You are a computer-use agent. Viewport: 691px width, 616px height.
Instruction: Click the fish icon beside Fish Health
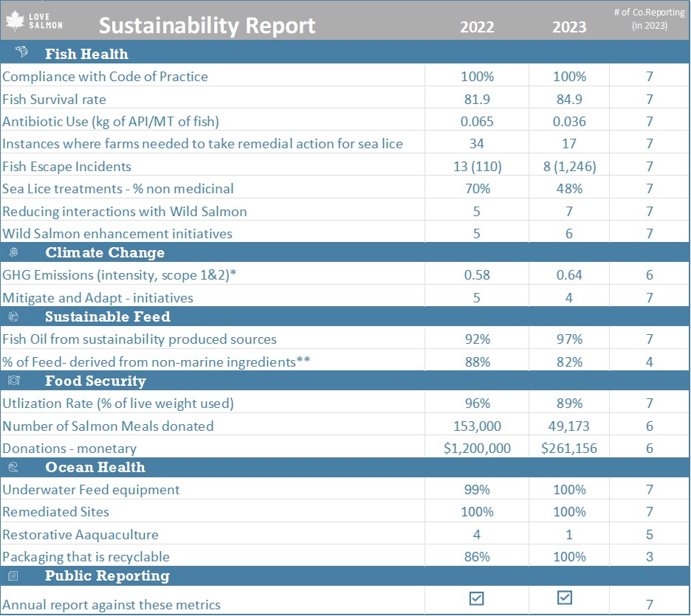pos(21,53)
